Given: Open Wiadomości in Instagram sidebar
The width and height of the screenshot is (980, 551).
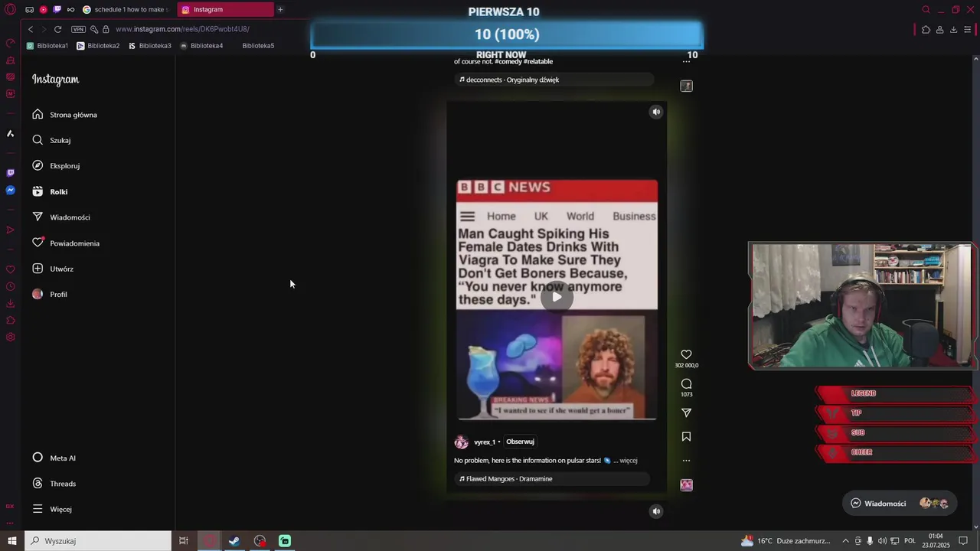Looking at the screenshot, I should [x=61, y=217].
